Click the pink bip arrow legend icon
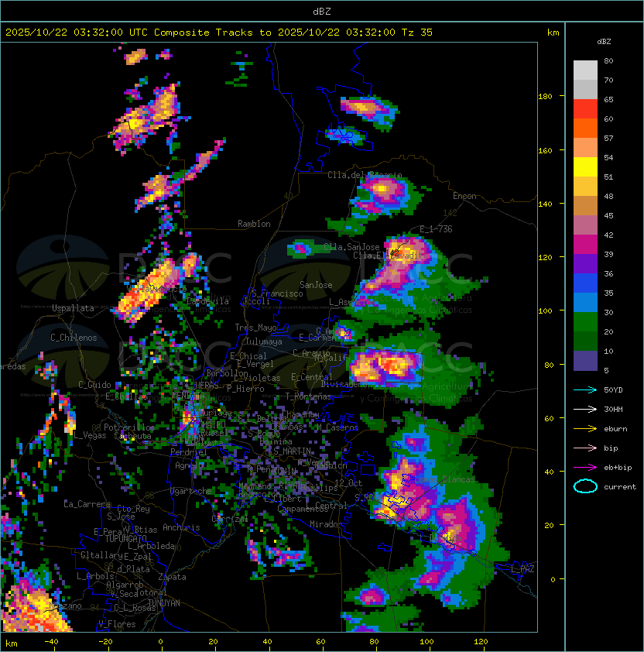This screenshot has width=644, height=652. [585, 448]
